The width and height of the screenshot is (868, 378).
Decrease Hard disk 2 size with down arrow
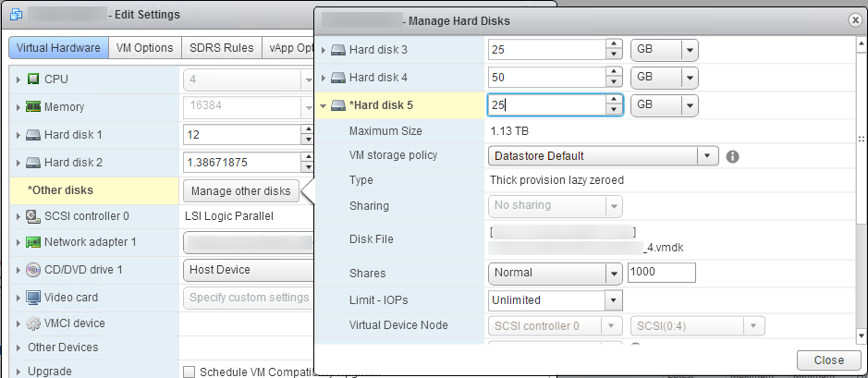(x=307, y=167)
